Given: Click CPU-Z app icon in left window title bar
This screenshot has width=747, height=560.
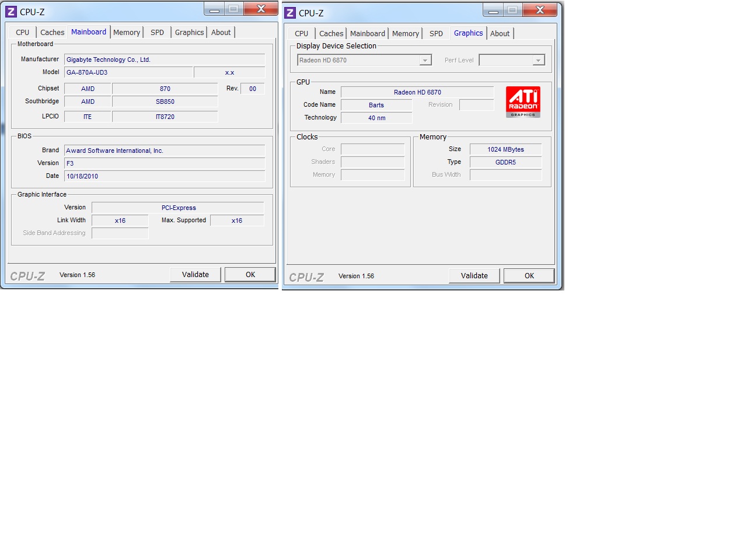Looking at the screenshot, I should (x=11, y=12).
